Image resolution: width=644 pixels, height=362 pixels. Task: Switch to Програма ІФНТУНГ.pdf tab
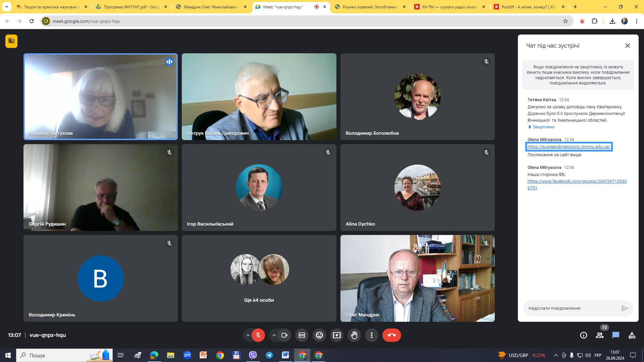point(131,7)
